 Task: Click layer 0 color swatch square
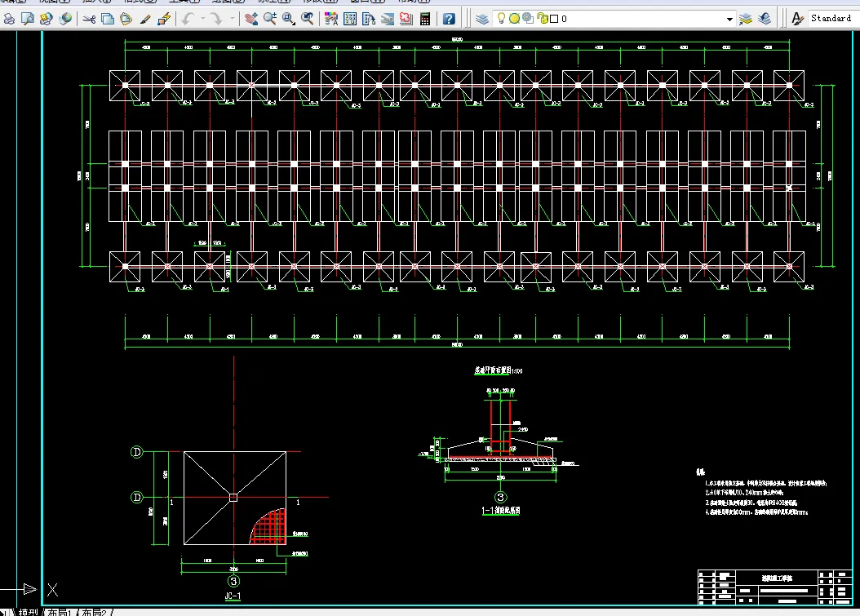pyautogui.click(x=554, y=19)
